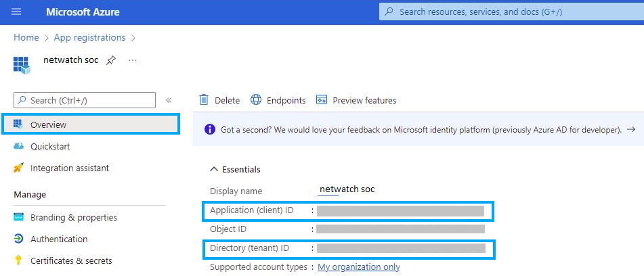Image resolution: width=644 pixels, height=276 pixels.
Task: Pin the netwatch soc blade
Action: pos(110,60)
